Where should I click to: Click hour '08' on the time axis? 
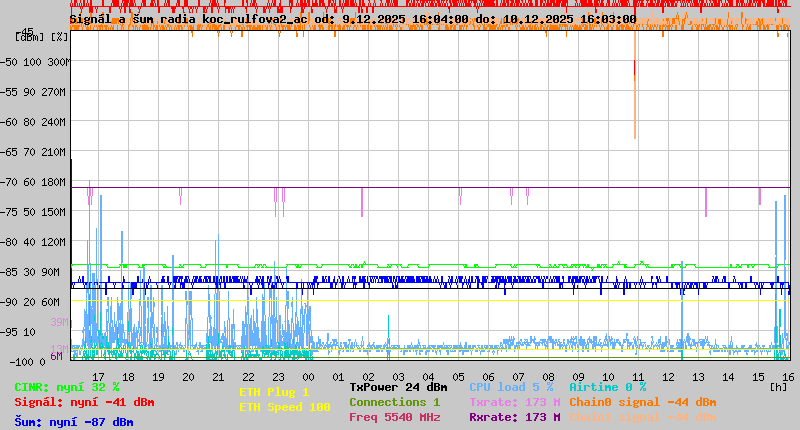[548, 377]
